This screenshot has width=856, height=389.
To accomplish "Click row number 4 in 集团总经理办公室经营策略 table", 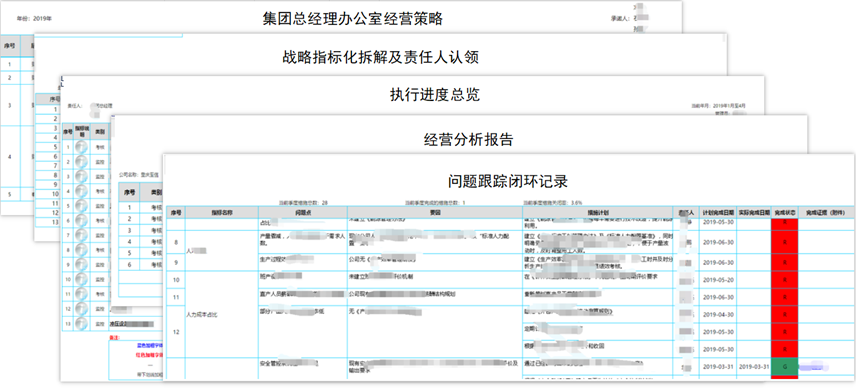I will (10, 157).
